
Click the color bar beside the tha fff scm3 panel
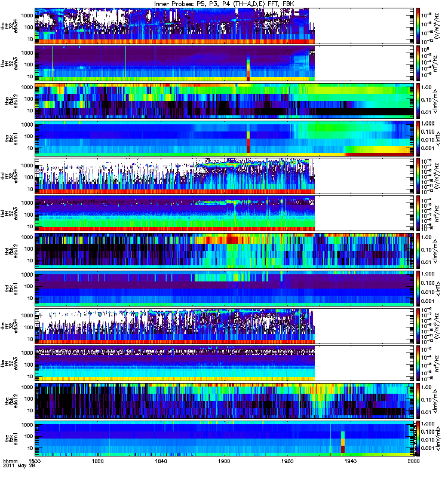[x=419, y=63]
